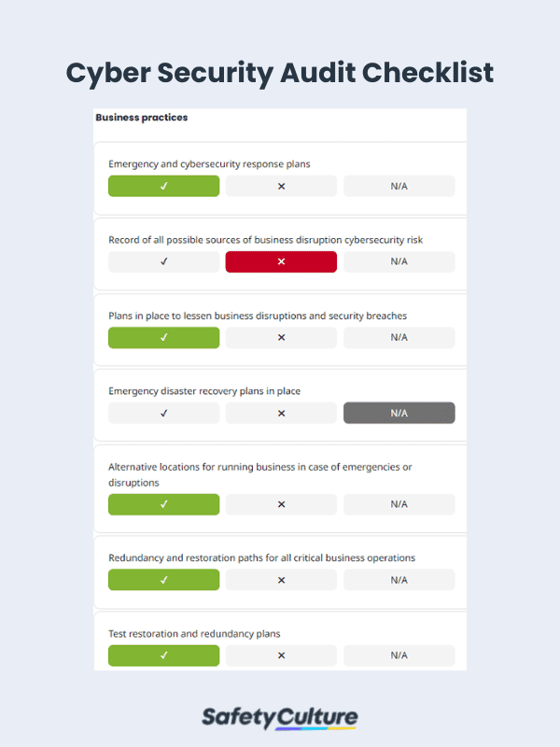Toggle green checkmark for Alternative locations item
Viewport: 560px width, 747px height.
click(x=163, y=504)
